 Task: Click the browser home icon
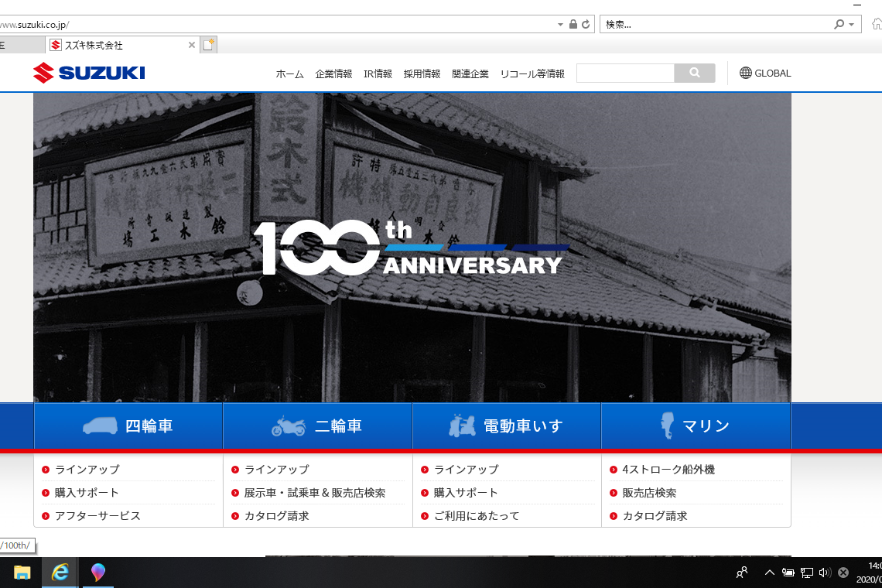[877, 24]
